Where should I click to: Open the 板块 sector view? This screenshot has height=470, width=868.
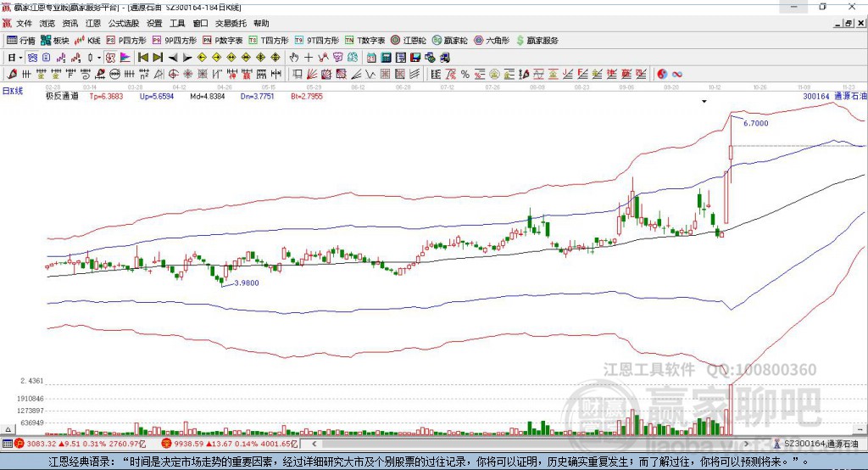(x=55, y=41)
